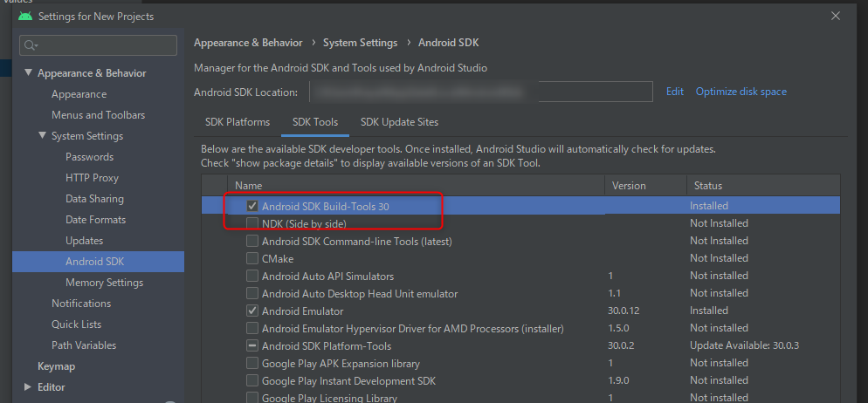Select Memory Settings in the sidebar tree
This screenshot has width=868, height=403.
[x=104, y=283]
